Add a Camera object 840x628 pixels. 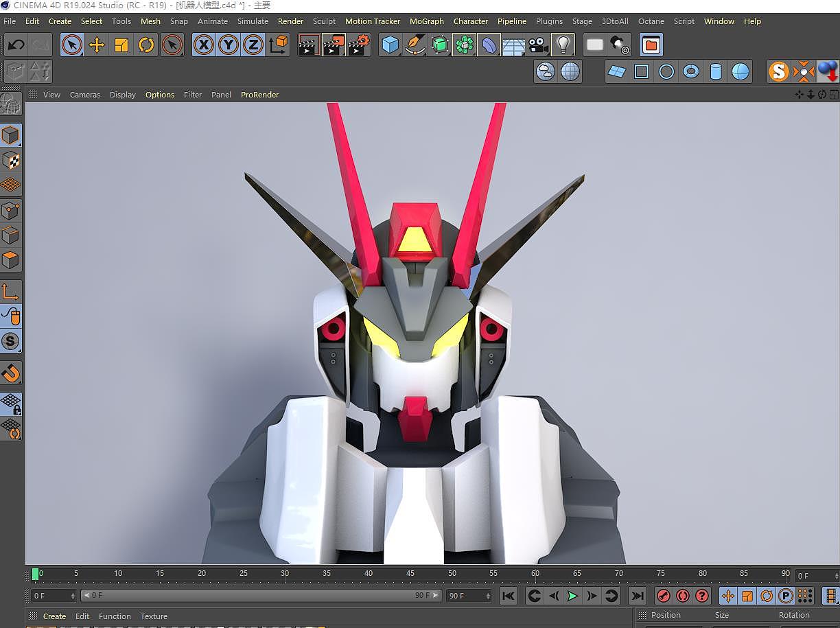coord(539,46)
